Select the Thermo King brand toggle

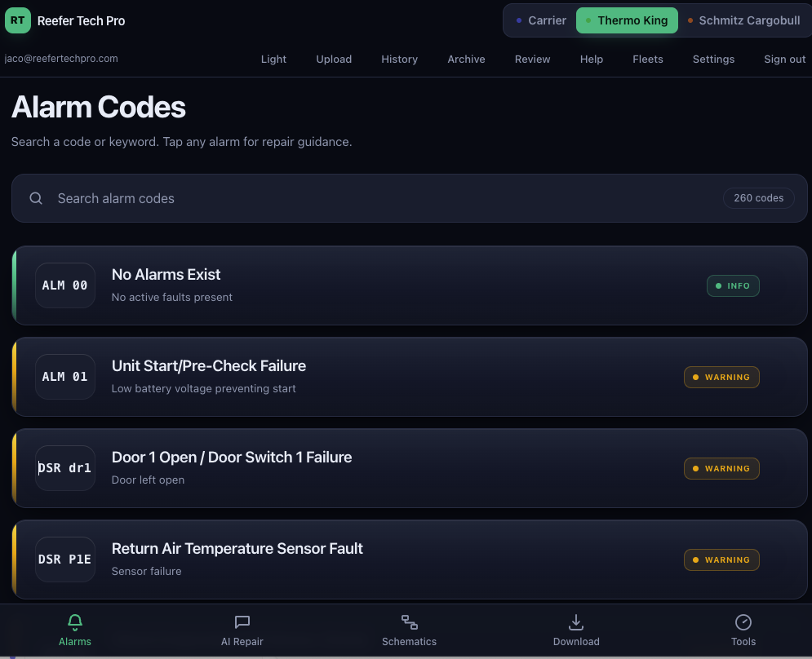tap(627, 20)
